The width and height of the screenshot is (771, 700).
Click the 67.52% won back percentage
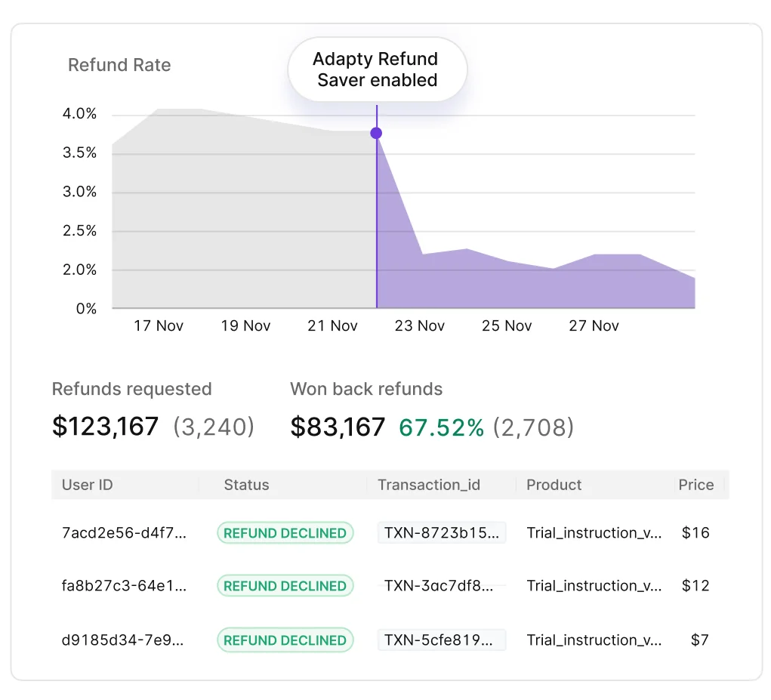tap(441, 427)
